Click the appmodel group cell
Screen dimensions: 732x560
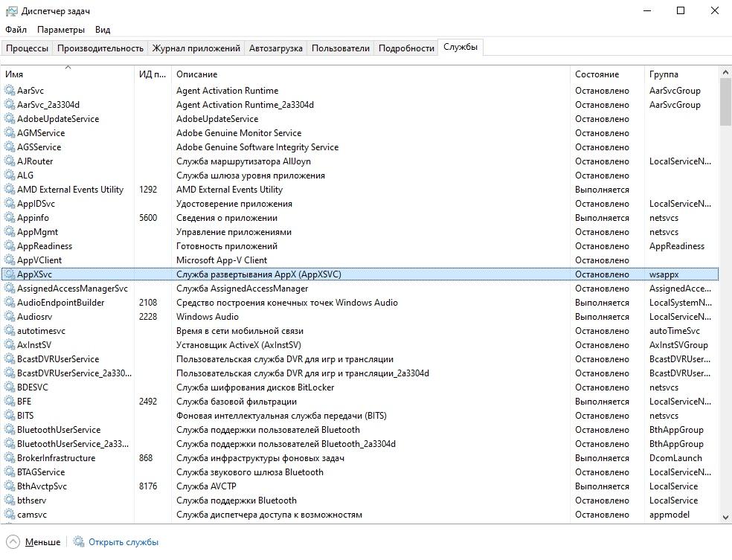[669, 515]
